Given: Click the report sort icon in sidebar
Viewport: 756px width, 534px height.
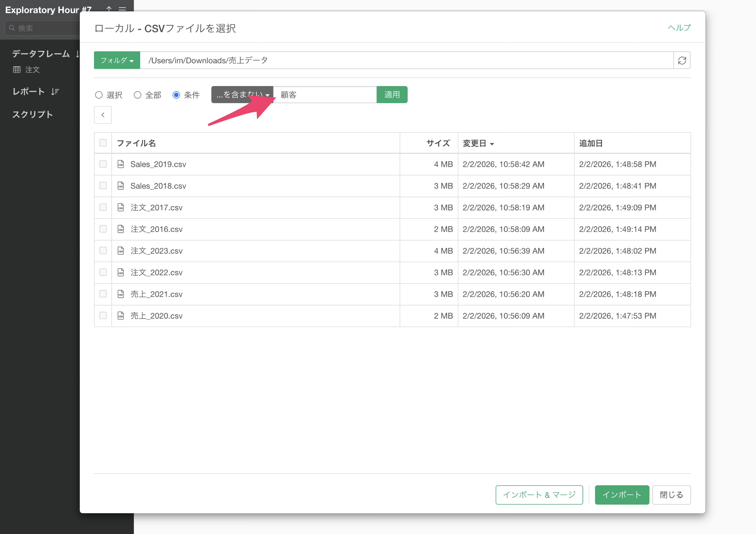Looking at the screenshot, I should click(x=55, y=91).
